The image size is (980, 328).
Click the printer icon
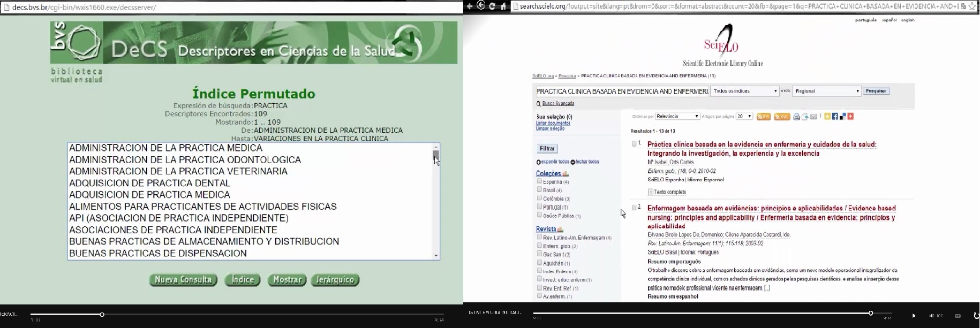point(796,117)
